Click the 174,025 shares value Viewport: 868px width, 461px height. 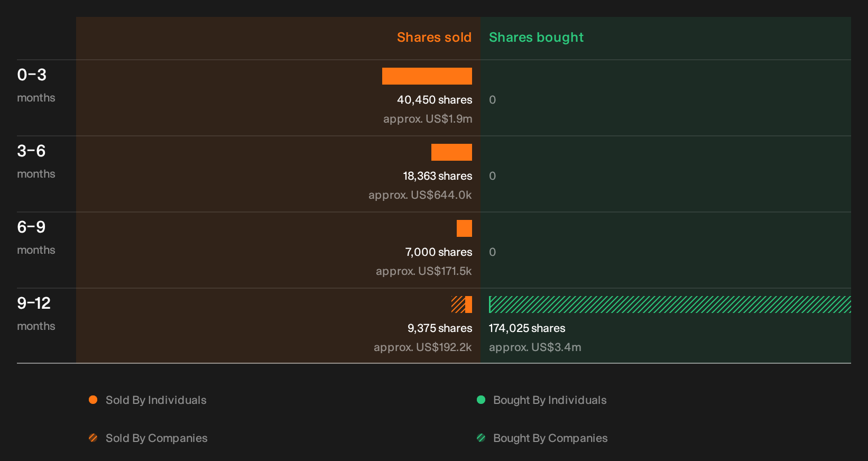pos(527,328)
